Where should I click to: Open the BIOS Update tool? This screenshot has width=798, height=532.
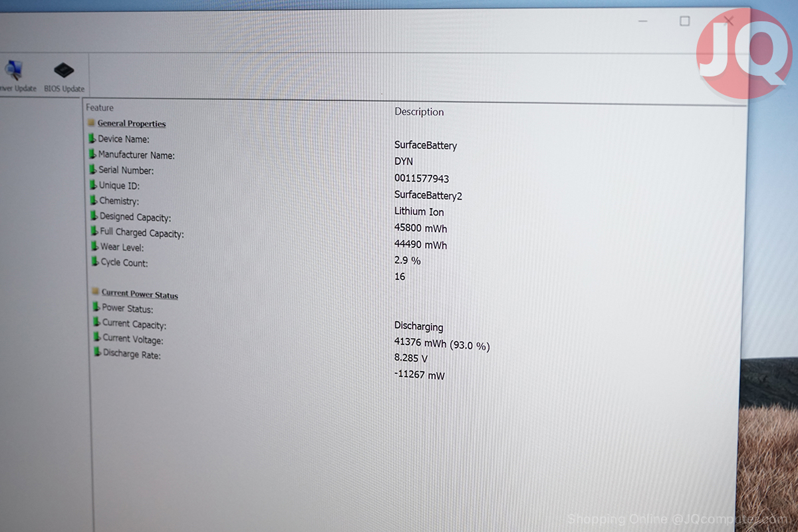(x=64, y=76)
